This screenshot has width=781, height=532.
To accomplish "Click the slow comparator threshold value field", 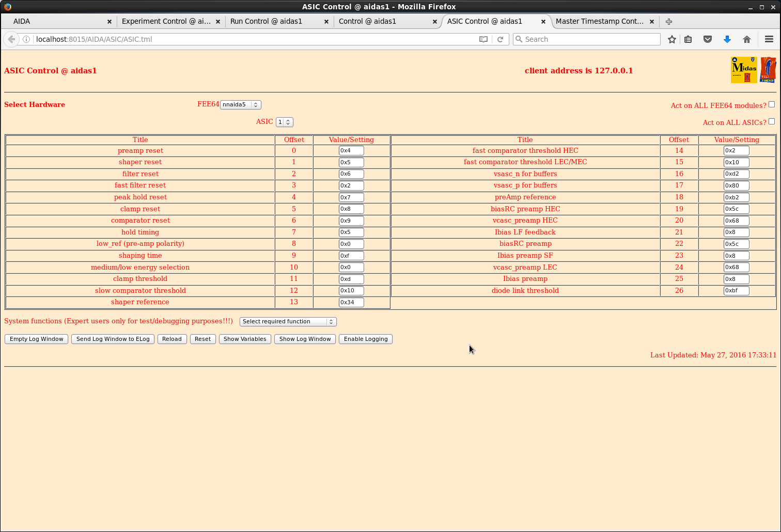I will [x=351, y=291].
